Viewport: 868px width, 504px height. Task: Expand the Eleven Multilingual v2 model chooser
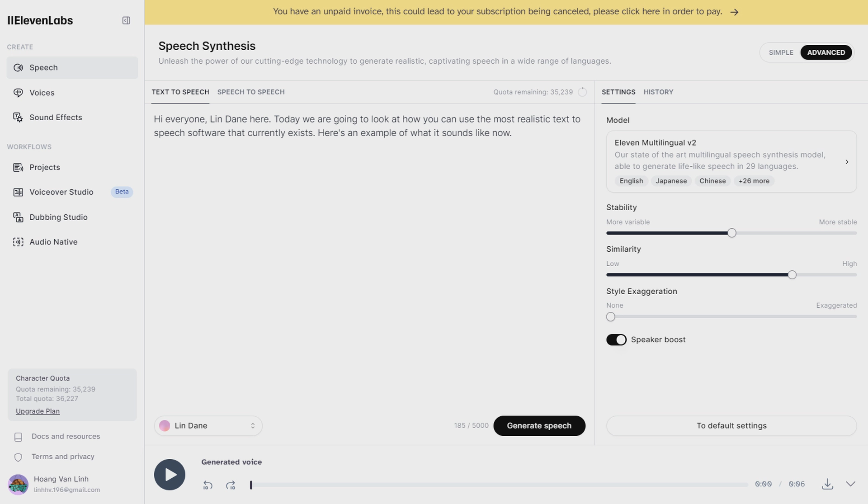click(x=731, y=161)
